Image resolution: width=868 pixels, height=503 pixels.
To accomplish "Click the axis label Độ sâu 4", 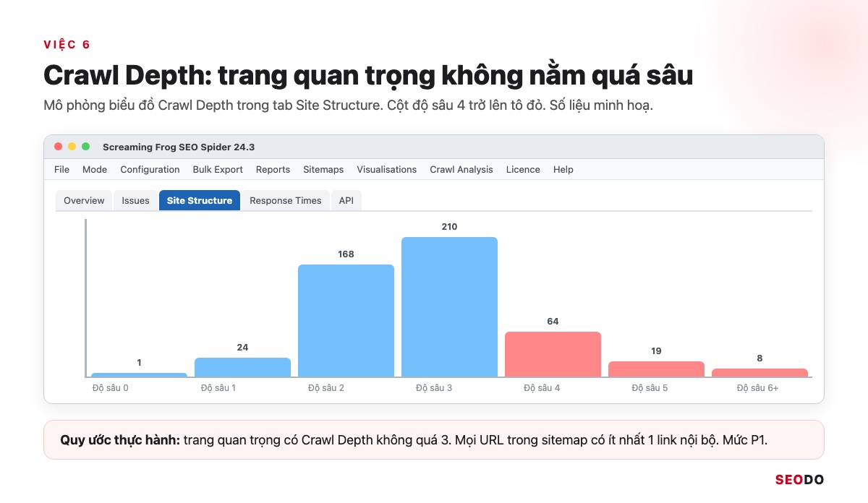I will (x=542, y=388).
